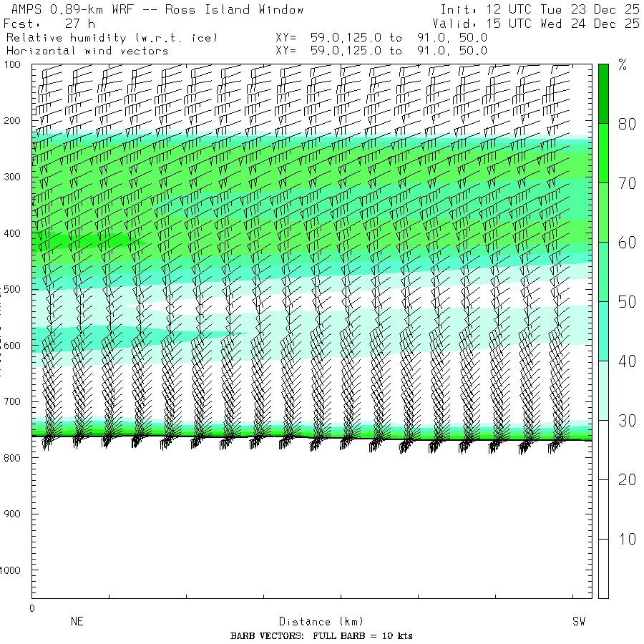
Task: Select the color bar segment between 40 and 50
Action: 603,331
